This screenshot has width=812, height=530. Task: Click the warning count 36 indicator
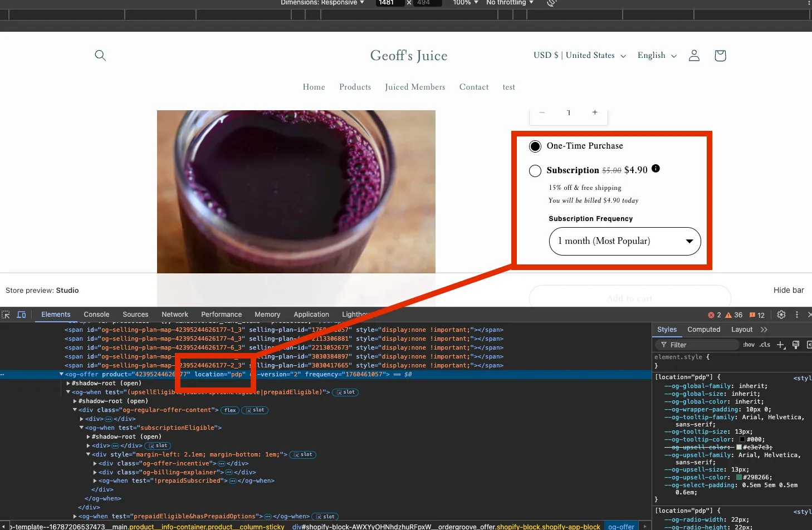coord(734,315)
